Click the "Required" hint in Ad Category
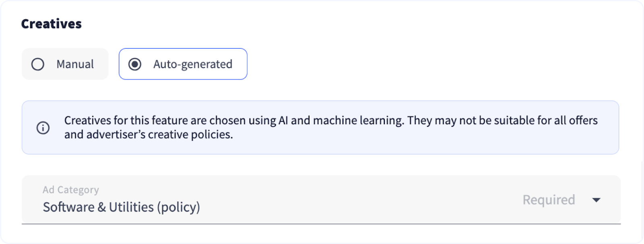This screenshot has height=244, width=644. click(549, 200)
